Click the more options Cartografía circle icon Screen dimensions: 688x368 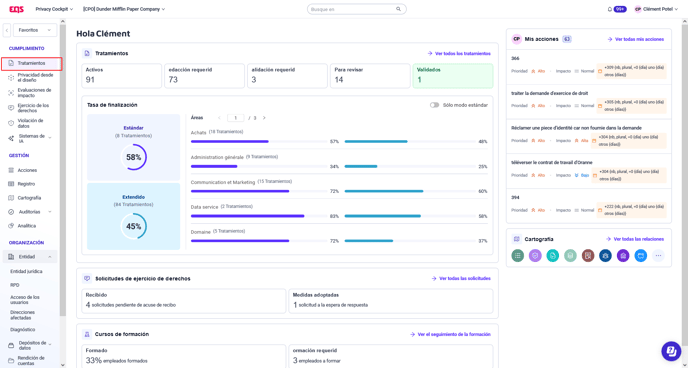(658, 256)
